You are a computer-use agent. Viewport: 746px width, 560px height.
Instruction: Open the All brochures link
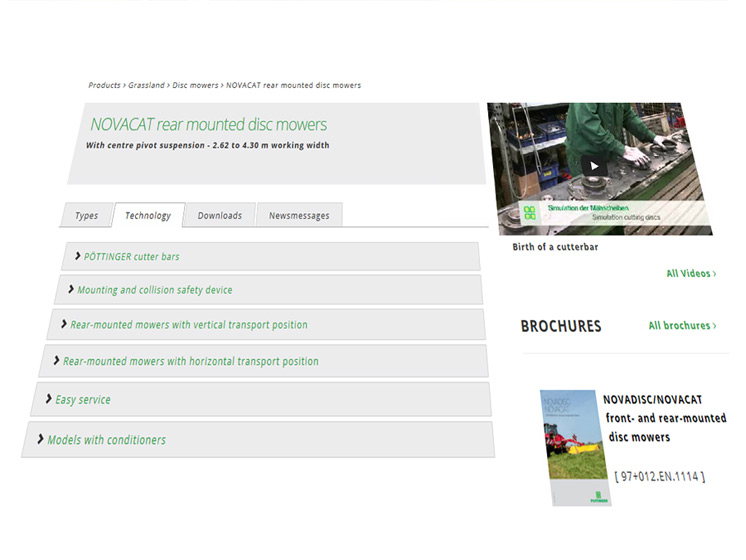(682, 325)
